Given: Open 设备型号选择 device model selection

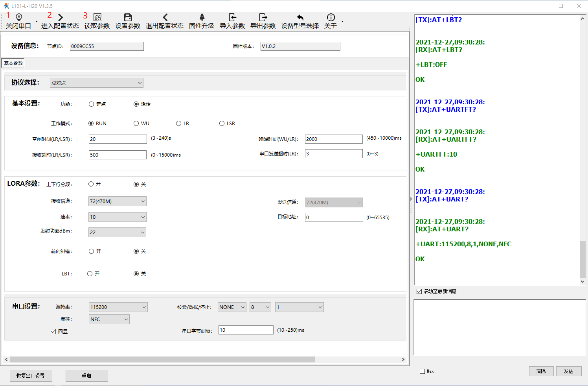Looking at the screenshot, I should pyautogui.click(x=300, y=17).
